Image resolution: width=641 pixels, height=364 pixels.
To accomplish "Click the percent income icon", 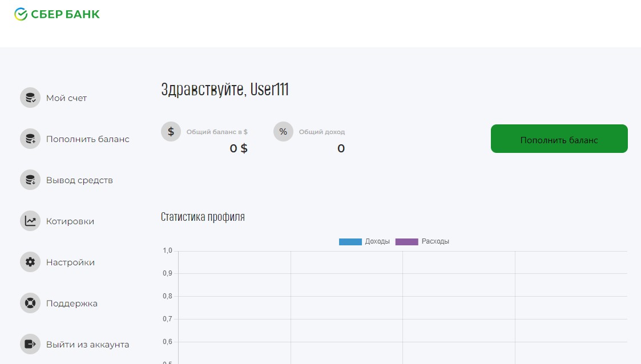I will [x=283, y=132].
